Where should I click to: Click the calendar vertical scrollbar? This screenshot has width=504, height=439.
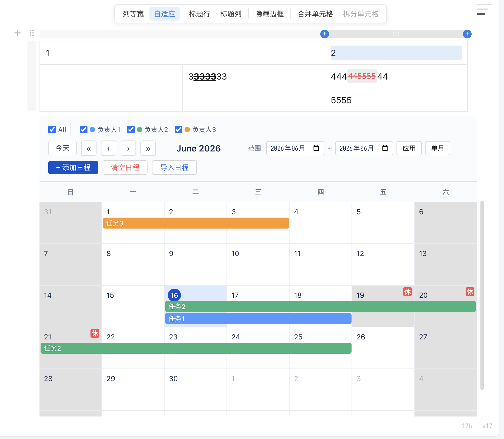[x=482, y=295]
